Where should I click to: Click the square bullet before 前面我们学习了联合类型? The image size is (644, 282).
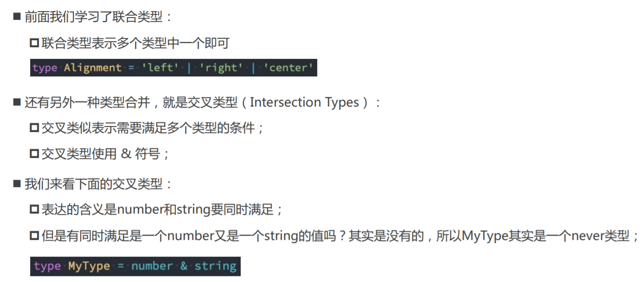pos(17,17)
